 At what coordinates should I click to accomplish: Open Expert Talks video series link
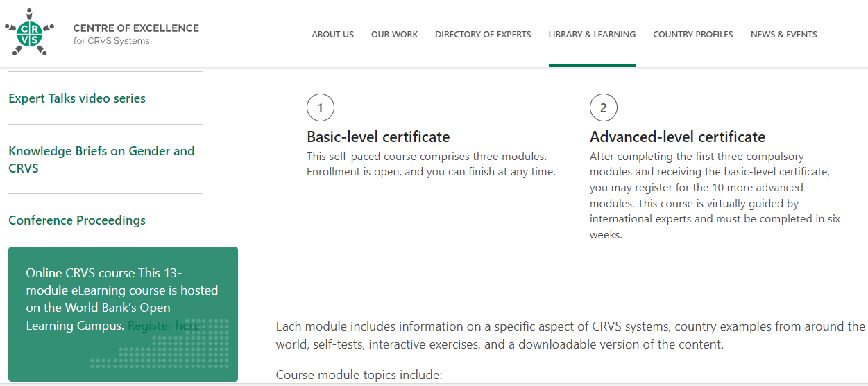77,98
